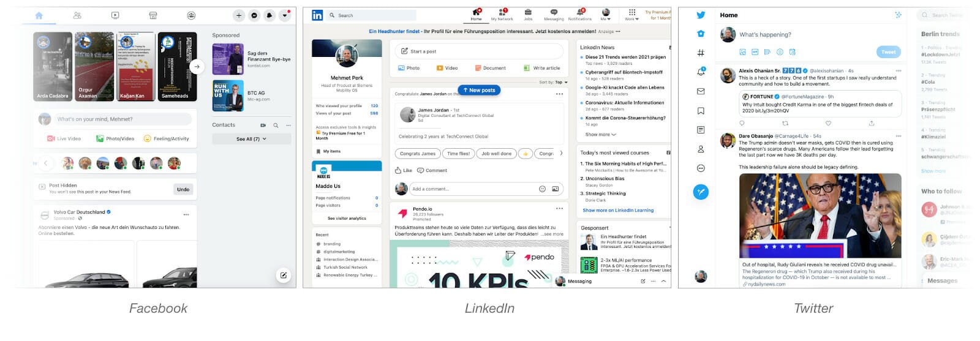The image size is (980, 341).
Task: Like James Jordan's LinkedIn post
Action: pos(403,170)
